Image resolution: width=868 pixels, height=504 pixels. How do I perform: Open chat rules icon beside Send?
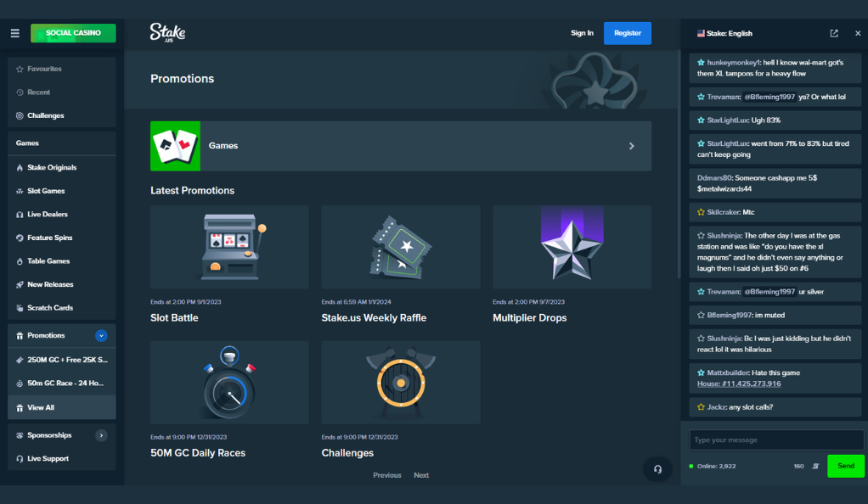pos(815,467)
